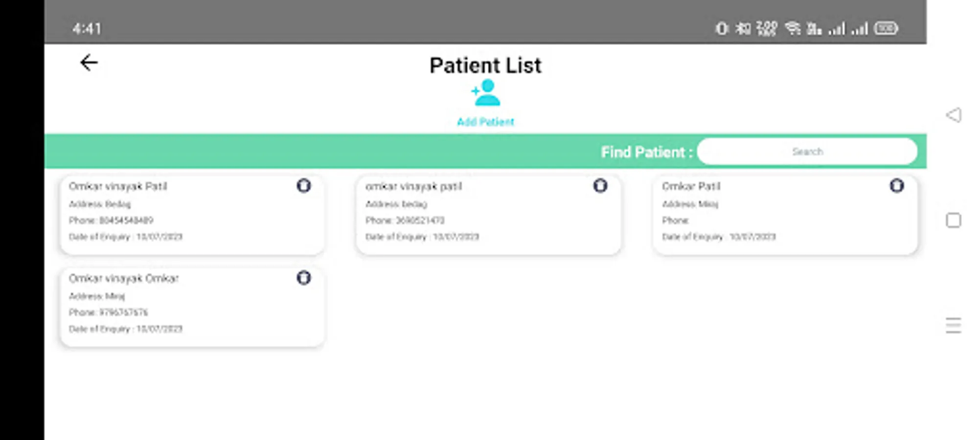This screenshot has height=440, width=980.
Task: Tap the phone number on Omkar vinayak Patil card
Action: click(111, 220)
